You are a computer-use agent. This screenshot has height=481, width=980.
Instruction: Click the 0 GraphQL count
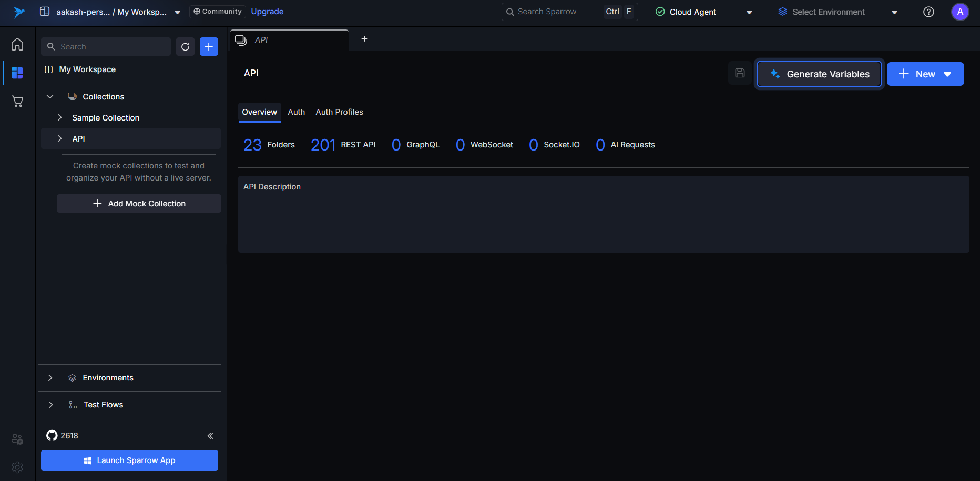415,145
